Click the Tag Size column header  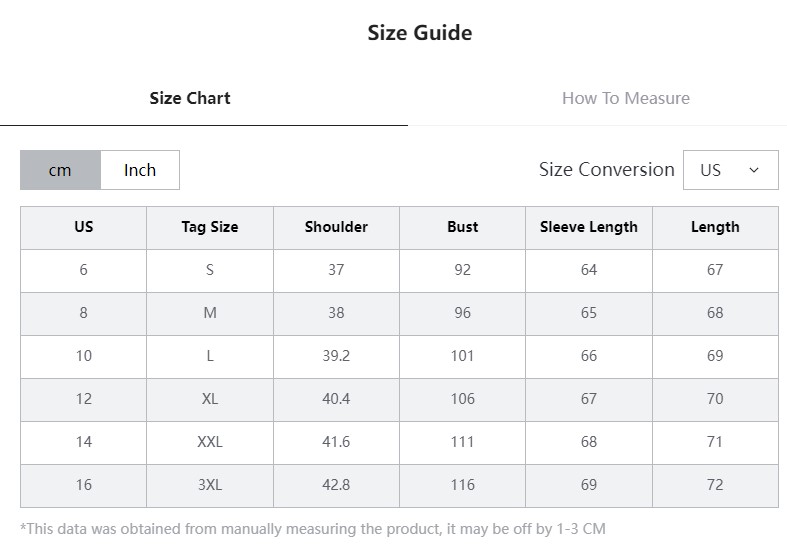pyautogui.click(x=210, y=227)
